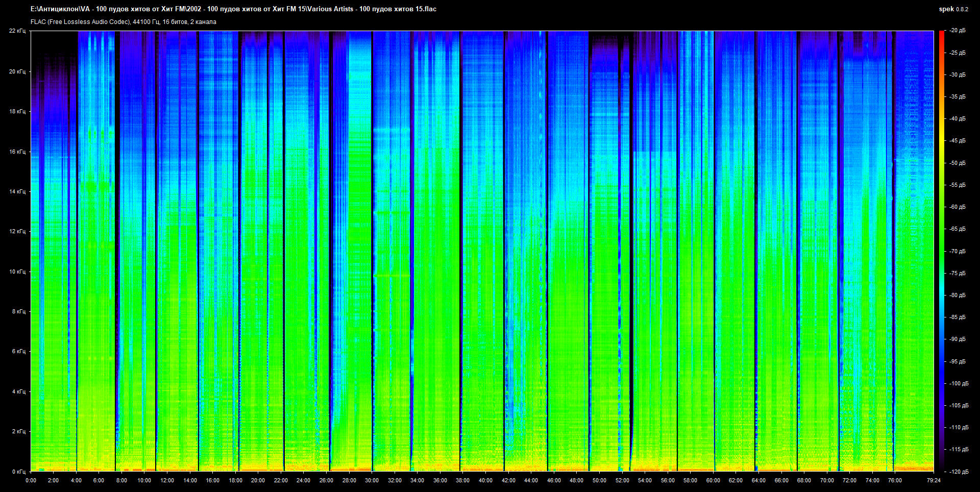Click the 79:24 end time label
The image size is (980, 492).
pos(934,480)
